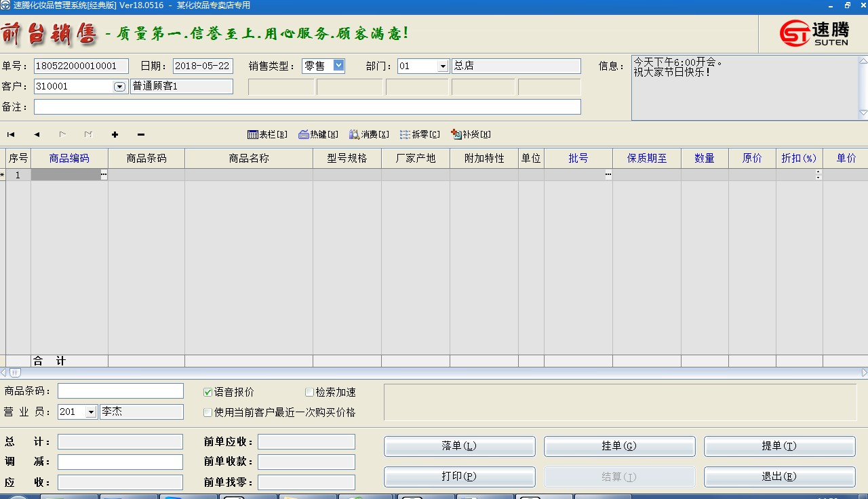Click the 提单(T) retrieve order button
The width and height of the screenshot is (868, 499).
point(780,446)
